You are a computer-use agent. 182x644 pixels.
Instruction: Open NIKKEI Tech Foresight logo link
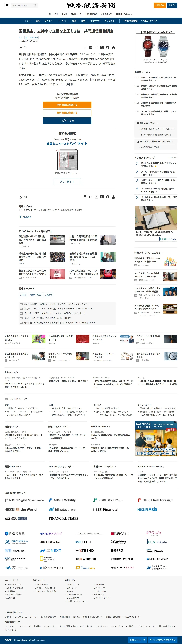click(x=155, y=500)
